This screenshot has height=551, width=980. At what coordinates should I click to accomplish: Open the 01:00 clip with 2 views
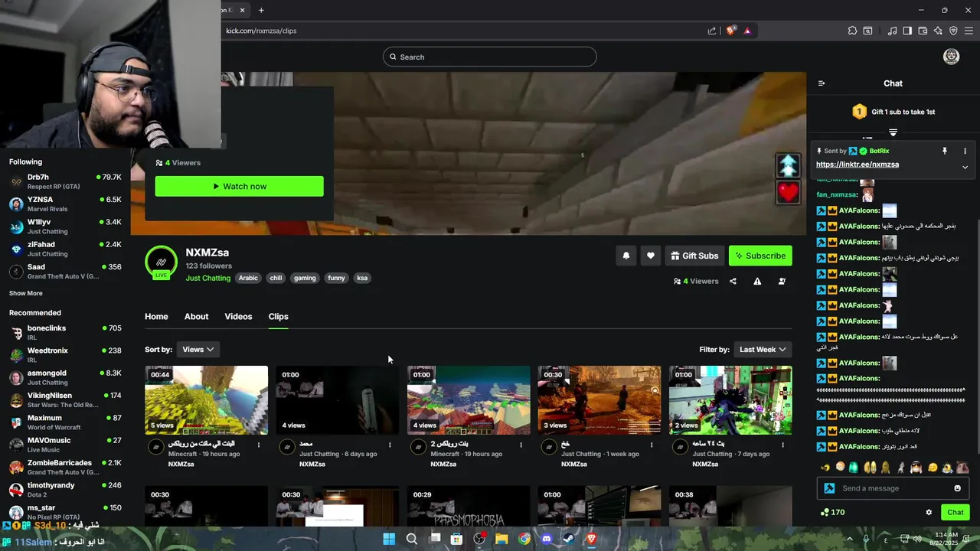coord(730,400)
